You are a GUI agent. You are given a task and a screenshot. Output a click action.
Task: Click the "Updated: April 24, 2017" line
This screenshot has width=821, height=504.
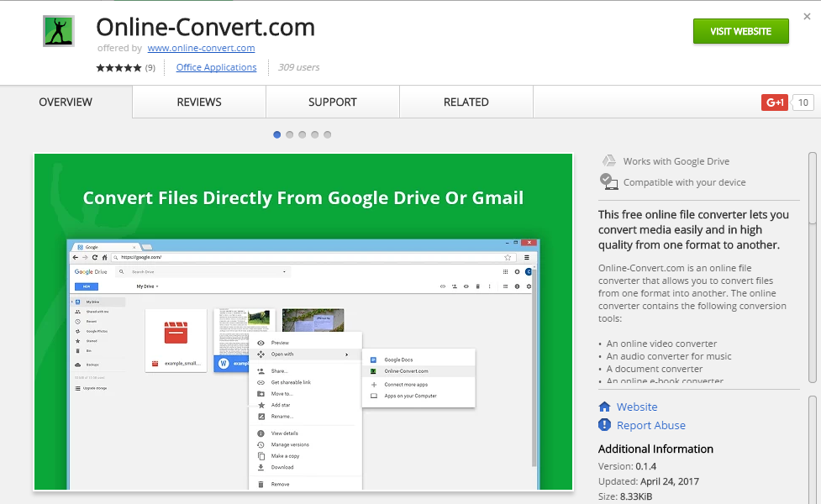[649, 481]
